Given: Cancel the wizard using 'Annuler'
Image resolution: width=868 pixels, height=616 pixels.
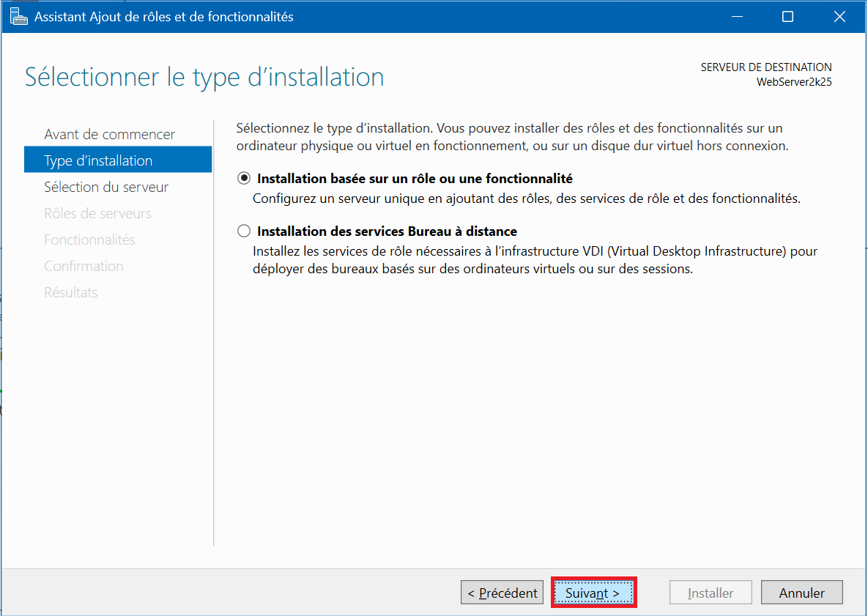Looking at the screenshot, I should 801,593.
